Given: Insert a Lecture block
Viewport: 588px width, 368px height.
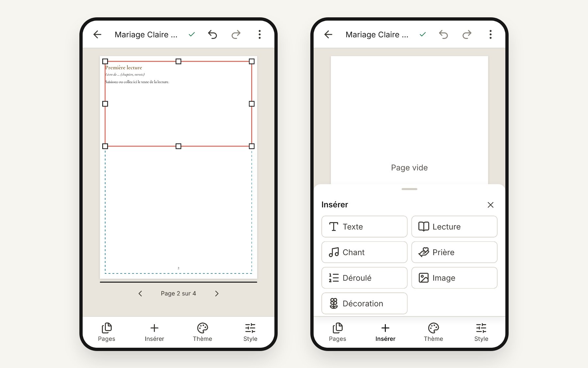Looking at the screenshot, I should pos(454,226).
